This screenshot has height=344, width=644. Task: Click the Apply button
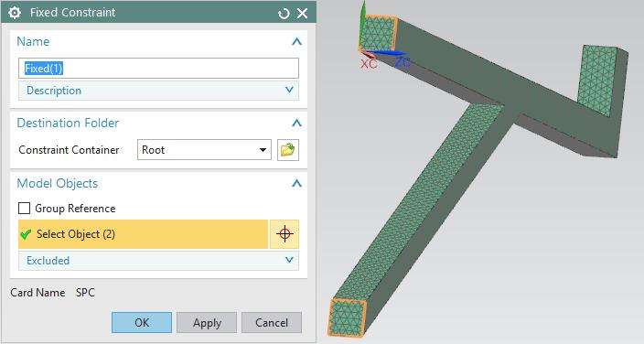click(x=207, y=323)
